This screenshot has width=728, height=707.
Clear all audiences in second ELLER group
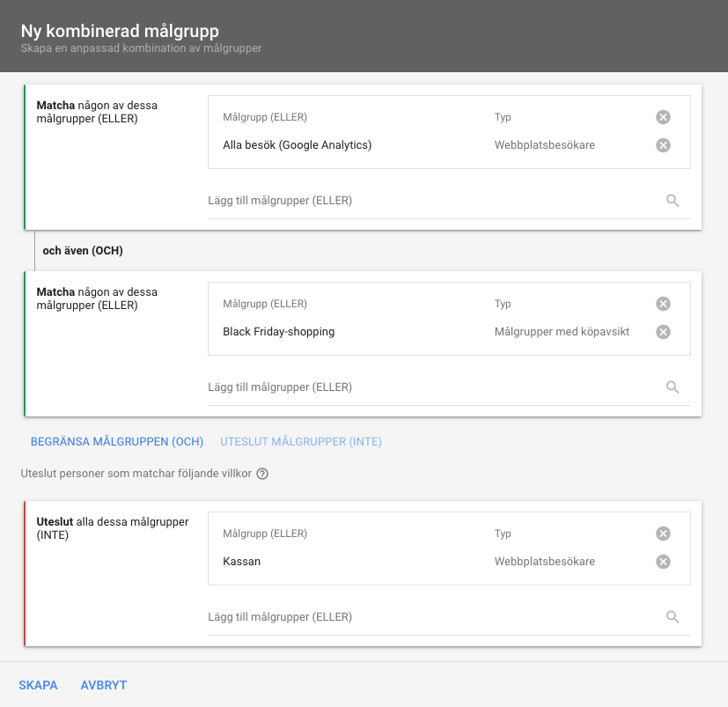pos(663,304)
